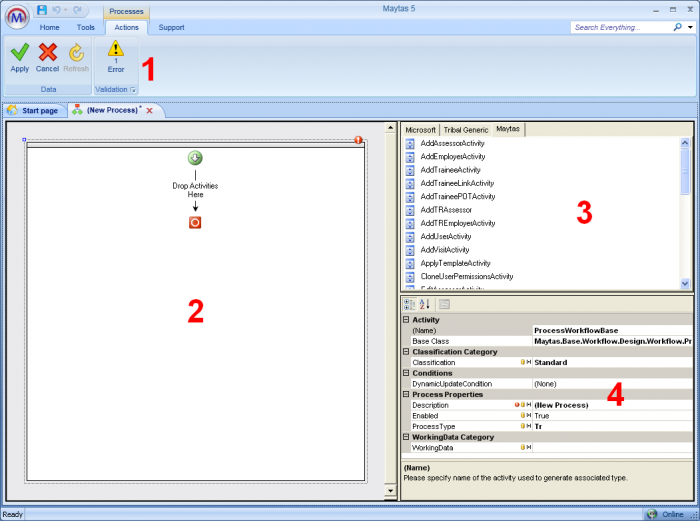700x521 pixels.
Task: Click the Maytas application orb button
Action: click(x=16, y=17)
